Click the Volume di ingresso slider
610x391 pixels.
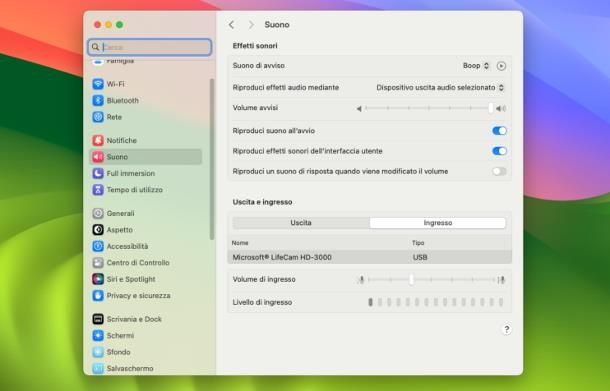tap(431, 279)
